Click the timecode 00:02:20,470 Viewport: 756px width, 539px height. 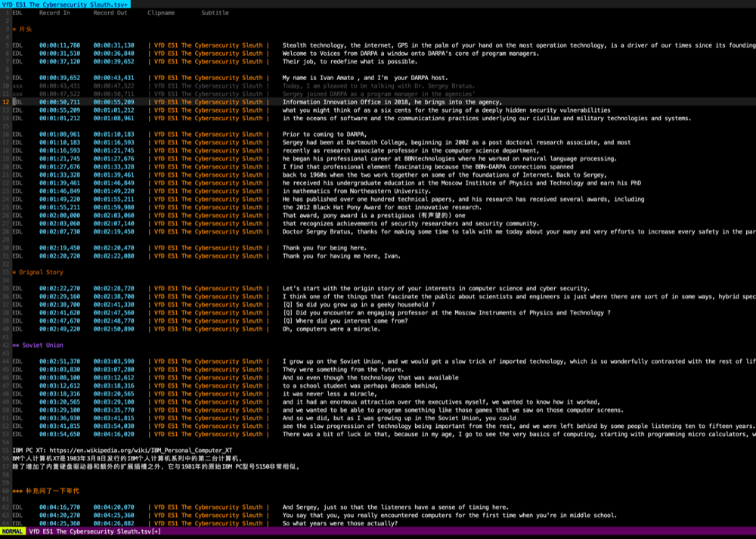click(114, 248)
